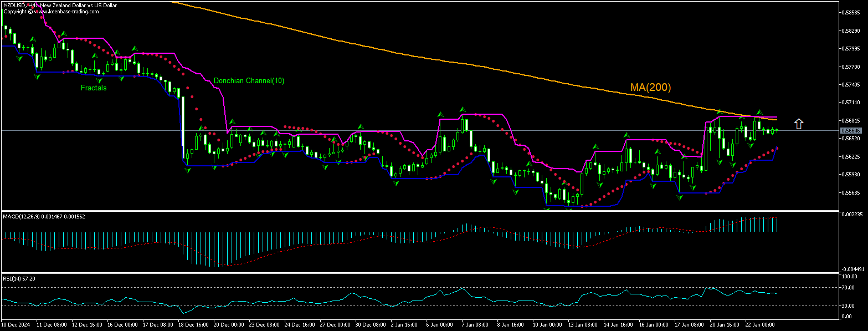This screenshot has width=868, height=331.
Task: Select the Donchian Channel(10) chart label
Action: coord(248,80)
